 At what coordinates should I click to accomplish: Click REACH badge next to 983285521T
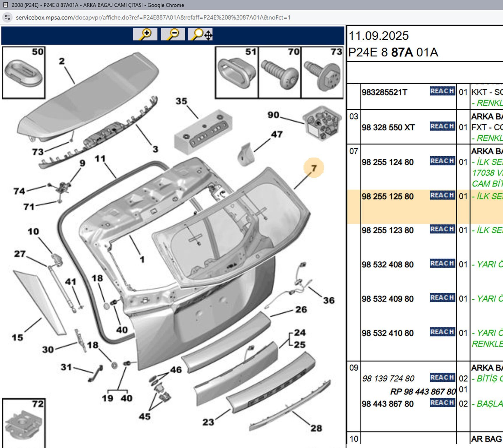(x=442, y=91)
